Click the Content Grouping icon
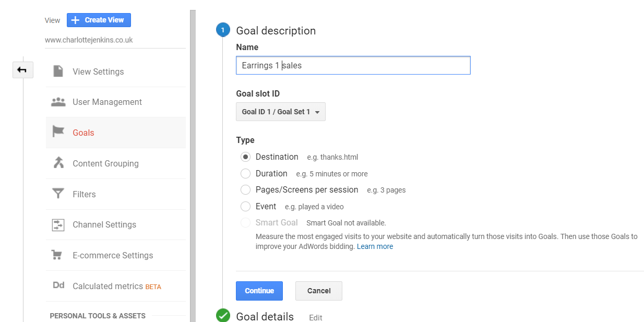This screenshot has width=644, height=322. [58, 163]
